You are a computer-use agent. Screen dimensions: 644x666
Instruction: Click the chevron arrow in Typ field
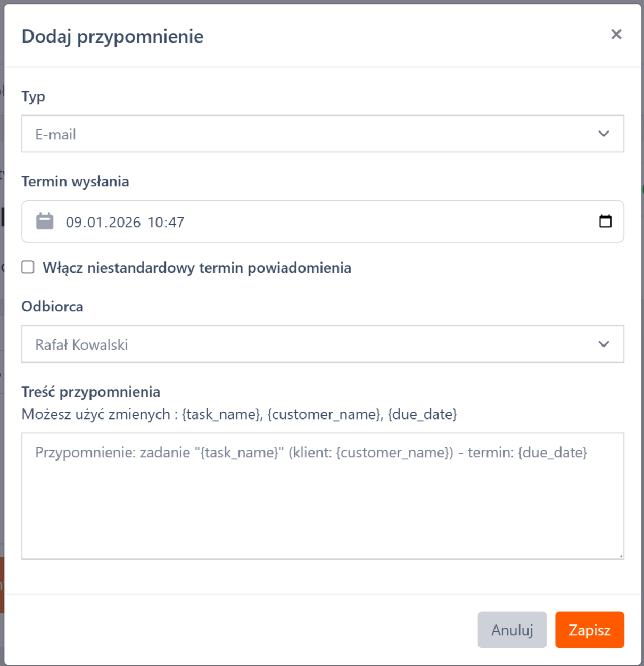click(x=603, y=134)
